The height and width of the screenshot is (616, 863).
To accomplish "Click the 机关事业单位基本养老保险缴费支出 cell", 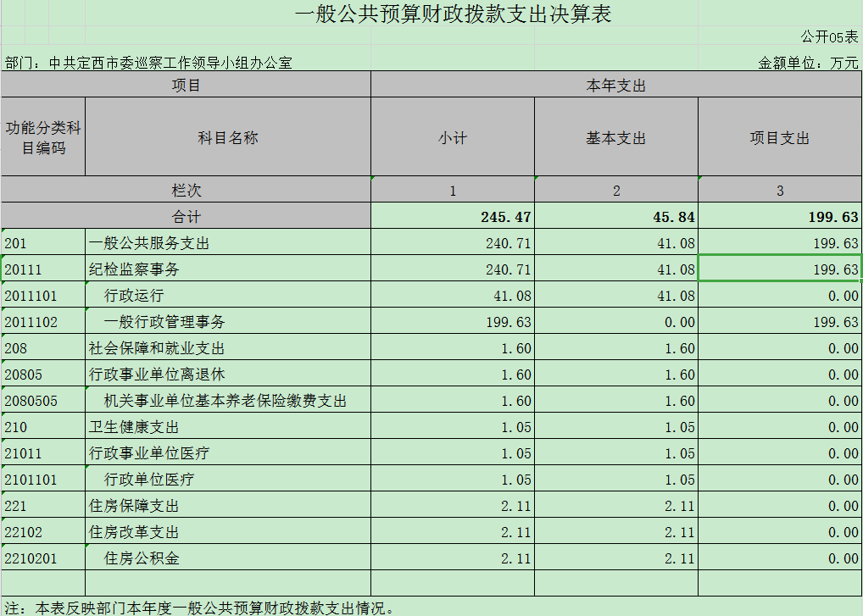I will (x=228, y=401).
